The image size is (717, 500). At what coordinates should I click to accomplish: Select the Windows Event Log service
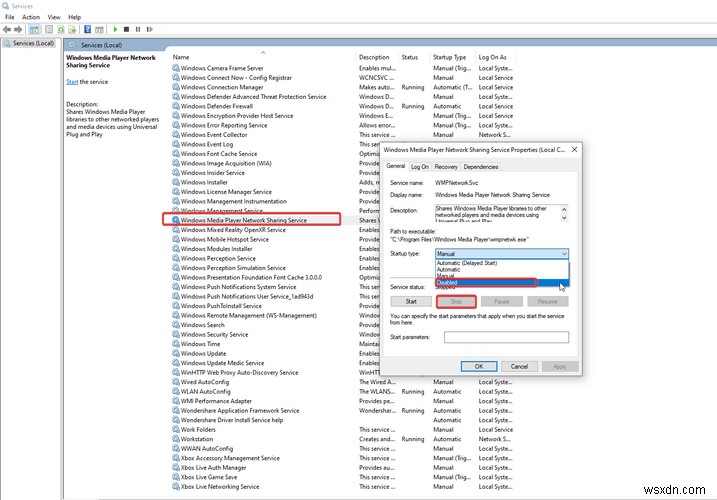[x=276, y=144]
